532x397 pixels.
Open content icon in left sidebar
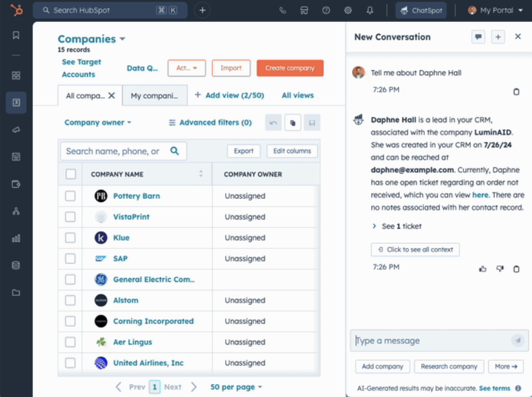[16, 157]
